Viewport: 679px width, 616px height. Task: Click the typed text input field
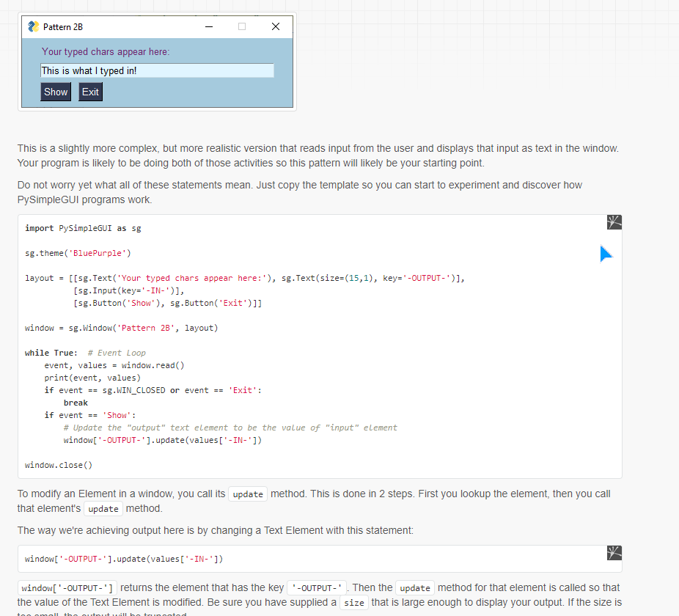(x=157, y=70)
